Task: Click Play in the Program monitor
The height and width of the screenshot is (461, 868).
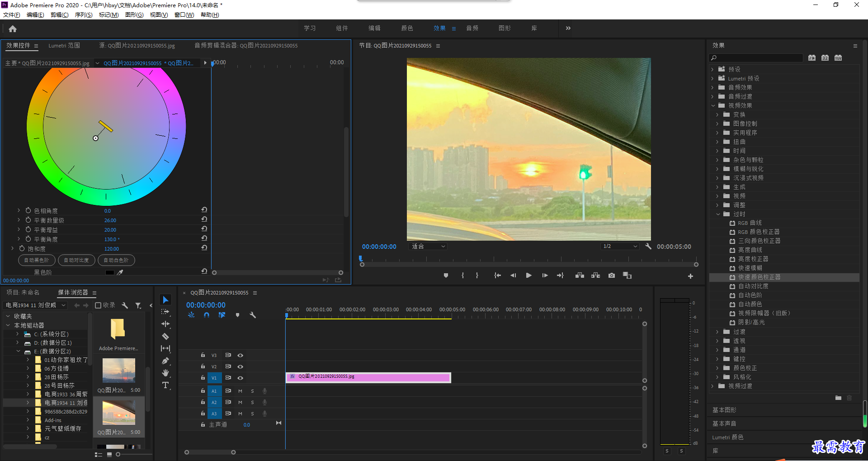Action: point(528,276)
